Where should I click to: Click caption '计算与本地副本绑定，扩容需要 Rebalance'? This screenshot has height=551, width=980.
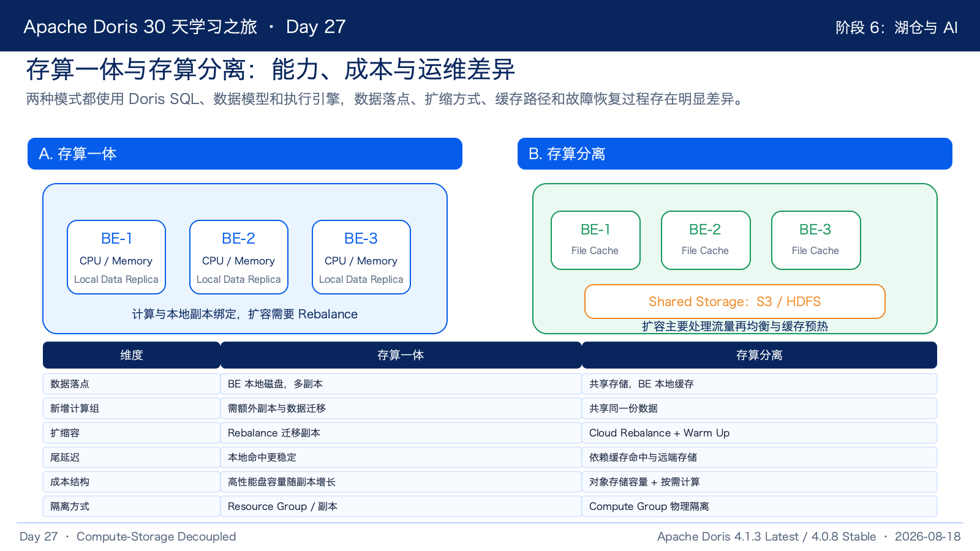[x=245, y=314]
